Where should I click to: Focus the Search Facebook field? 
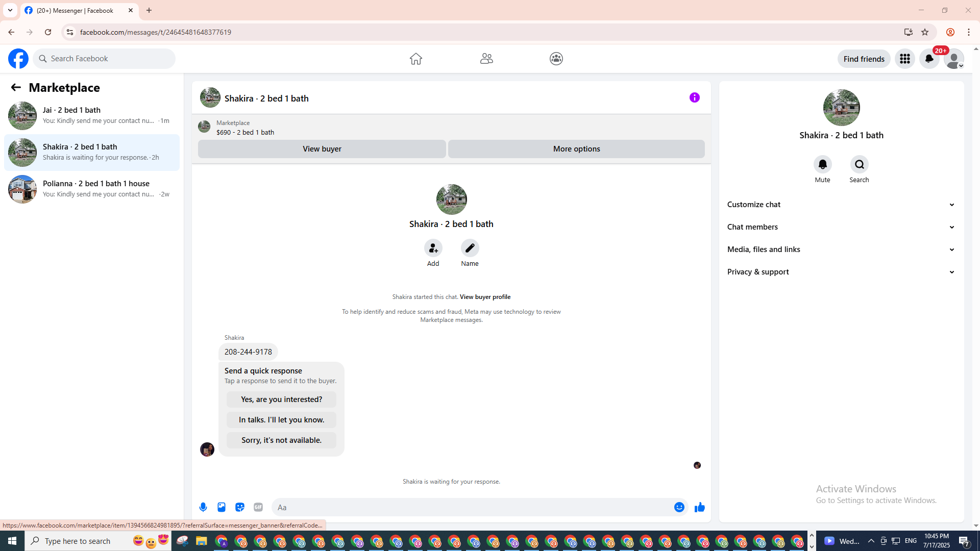104,59
